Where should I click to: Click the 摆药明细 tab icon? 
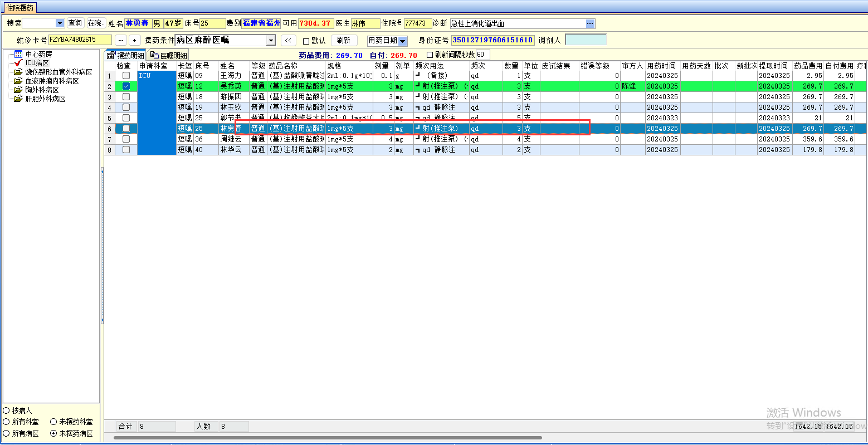[x=111, y=55]
